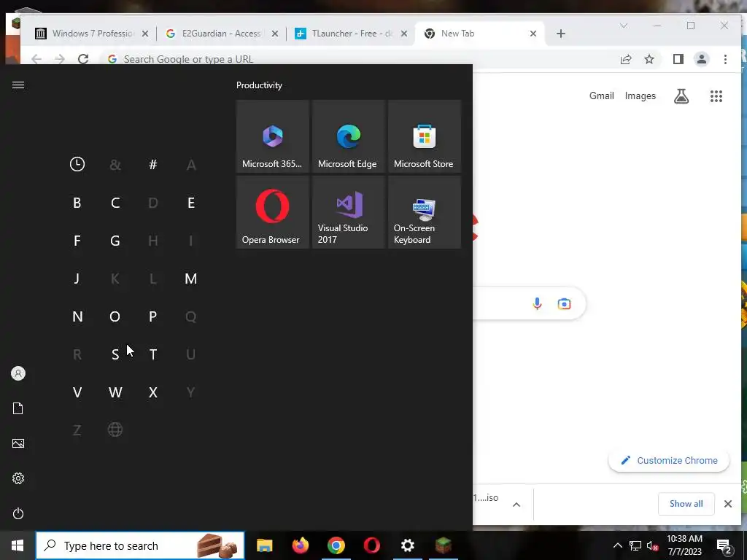This screenshot has width=747, height=560.
Task: Open Chrome profile avatar
Action: [x=702, y=59]
